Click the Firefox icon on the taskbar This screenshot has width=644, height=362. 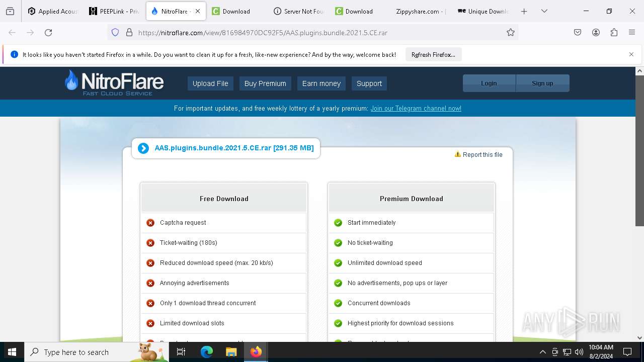coord(256,352)
